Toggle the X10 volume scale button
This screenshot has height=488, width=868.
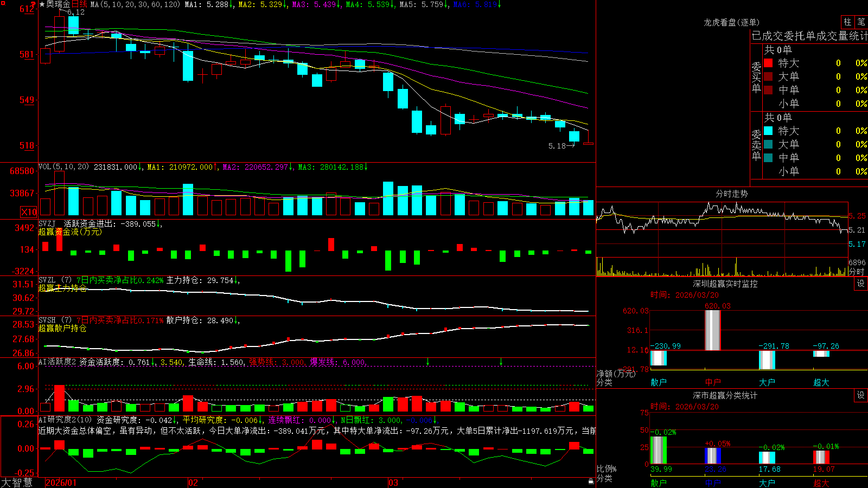[29, 212]
